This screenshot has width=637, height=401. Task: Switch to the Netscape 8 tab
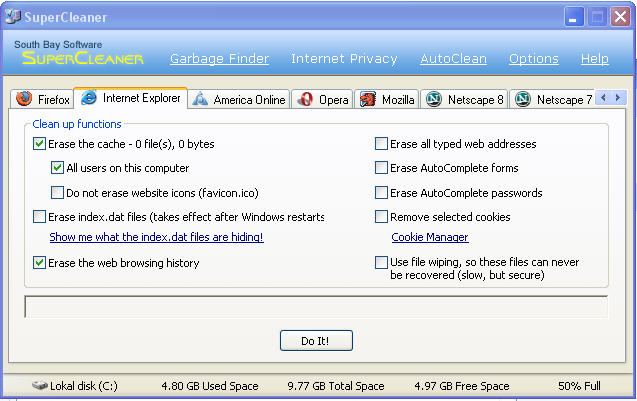point(464,99)
